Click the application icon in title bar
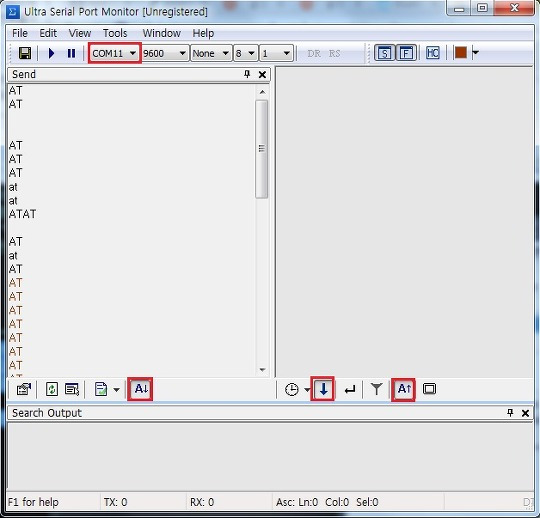This screenshot has height=518, width=540. (x=13, y=12)
